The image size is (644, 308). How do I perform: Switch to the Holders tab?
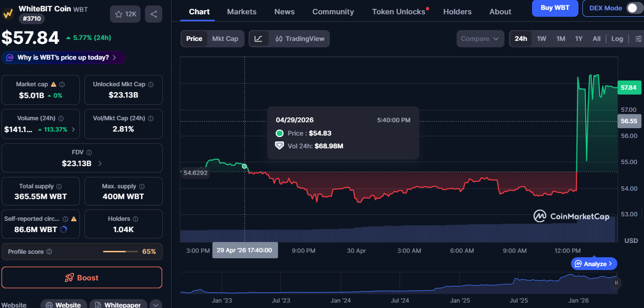coord(457,12)
